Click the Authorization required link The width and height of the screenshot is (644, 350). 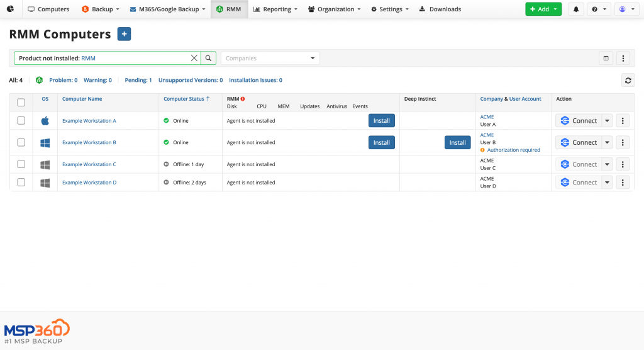pos(513,150)
